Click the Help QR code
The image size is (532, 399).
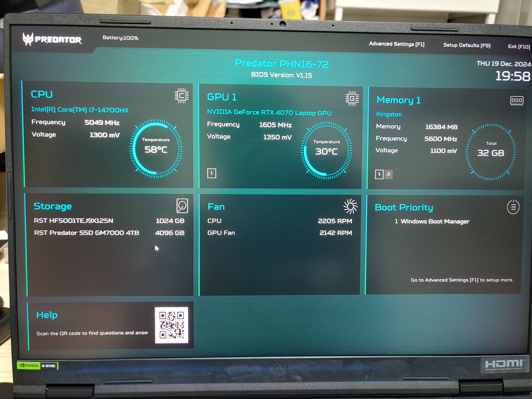(x=171, y=325)
